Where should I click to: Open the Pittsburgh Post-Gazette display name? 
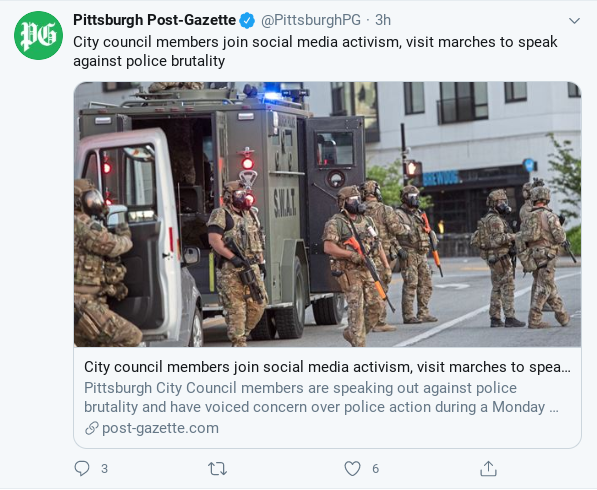click(154, 20)
